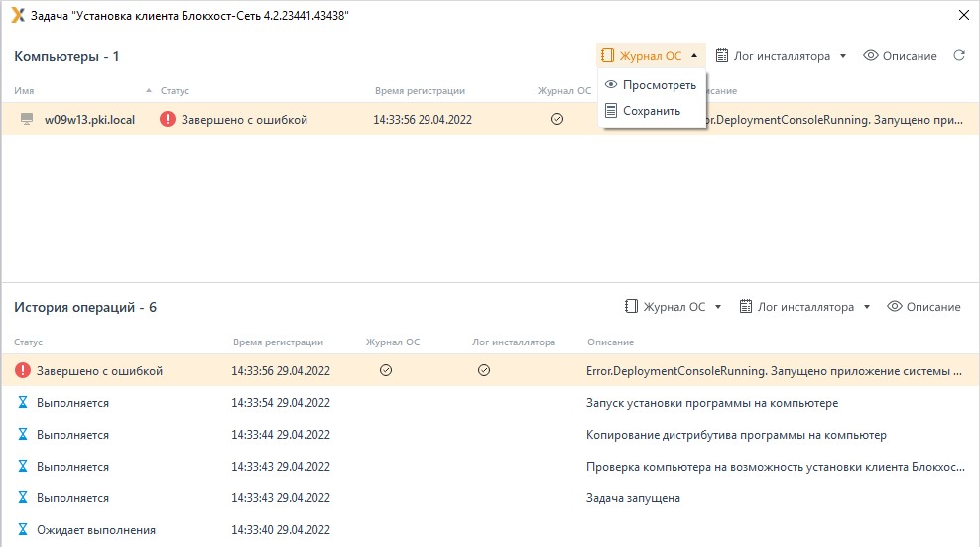Click the Проверка компьютера на возможность установки row

[x=490, y=467]
